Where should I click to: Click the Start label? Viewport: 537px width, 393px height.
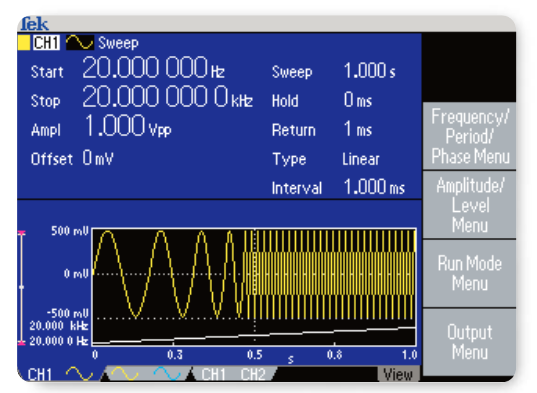[47, 72]
